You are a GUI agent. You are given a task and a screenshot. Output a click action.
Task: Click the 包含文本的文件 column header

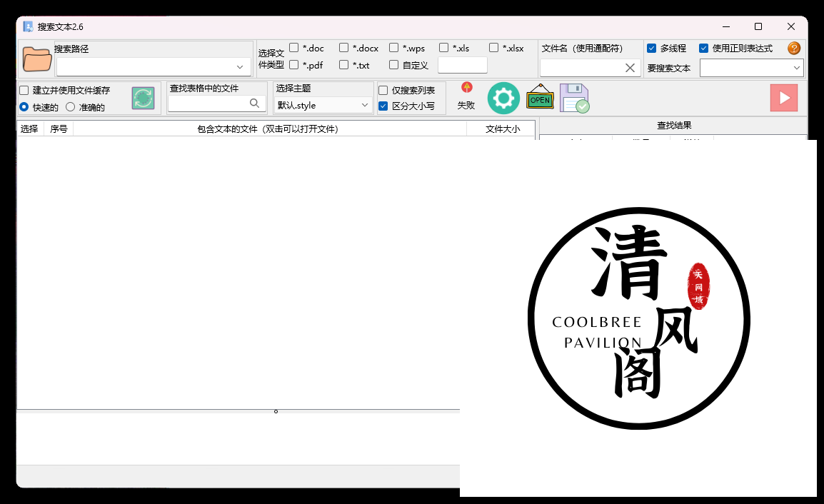tap(270, 128)
